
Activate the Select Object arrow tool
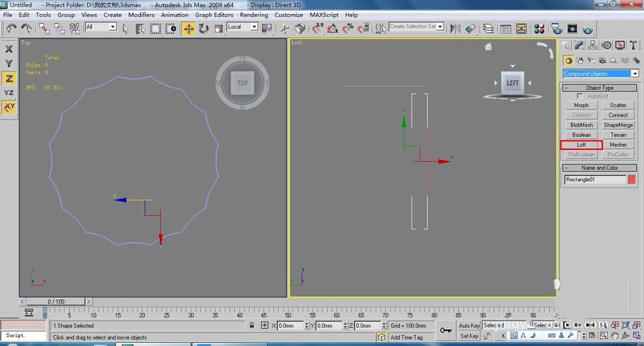(126, 29)
